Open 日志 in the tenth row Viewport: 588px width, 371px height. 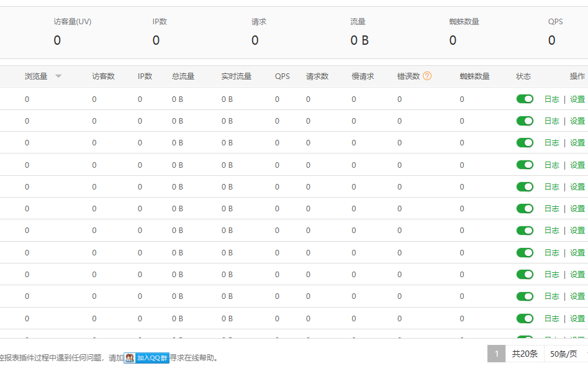click(551, 296)
